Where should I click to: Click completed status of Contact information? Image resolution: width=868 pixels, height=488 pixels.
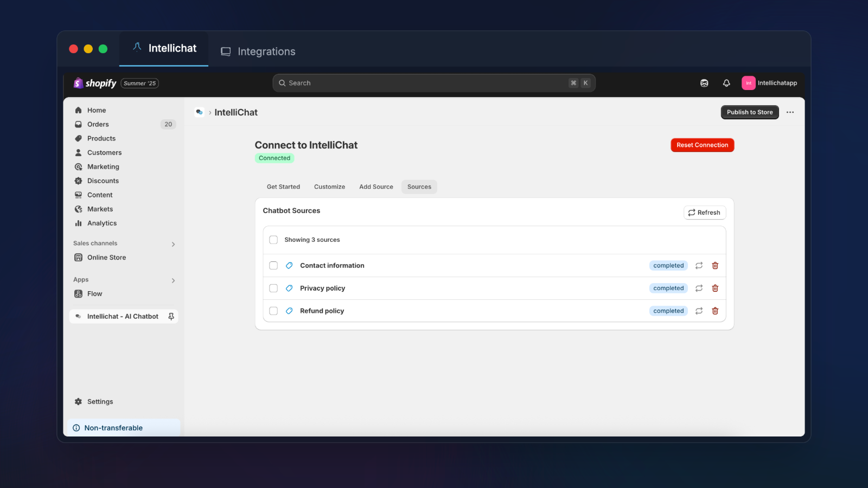click(x=668, y=266)
